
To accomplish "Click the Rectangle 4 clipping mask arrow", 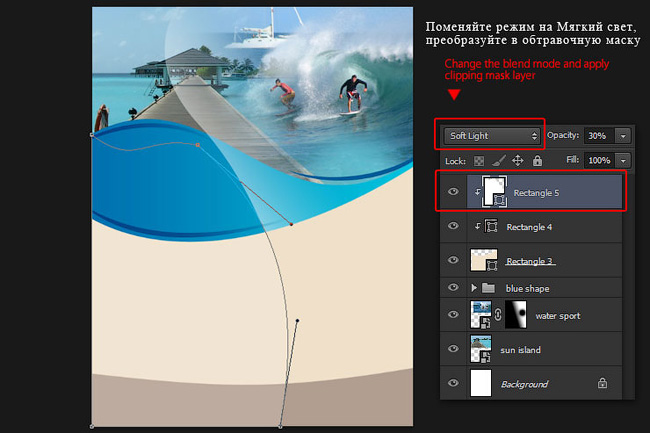I will [x=478, y=226].
